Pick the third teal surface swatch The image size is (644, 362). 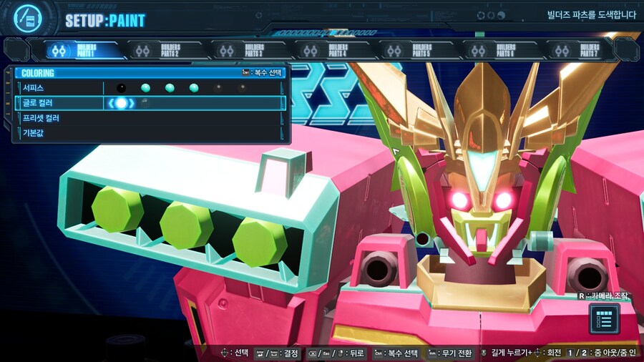(194, 88)
